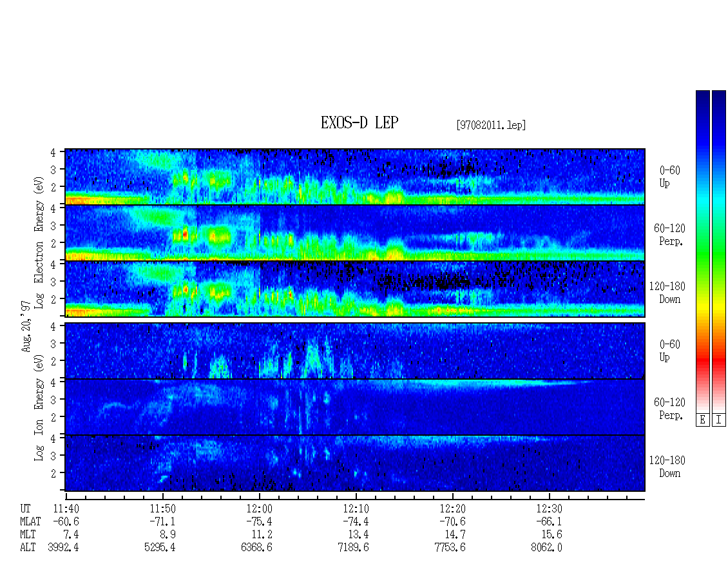Click the ALT value 3992.4
Screen dimensions: 728x564
(x=64, y=547)
